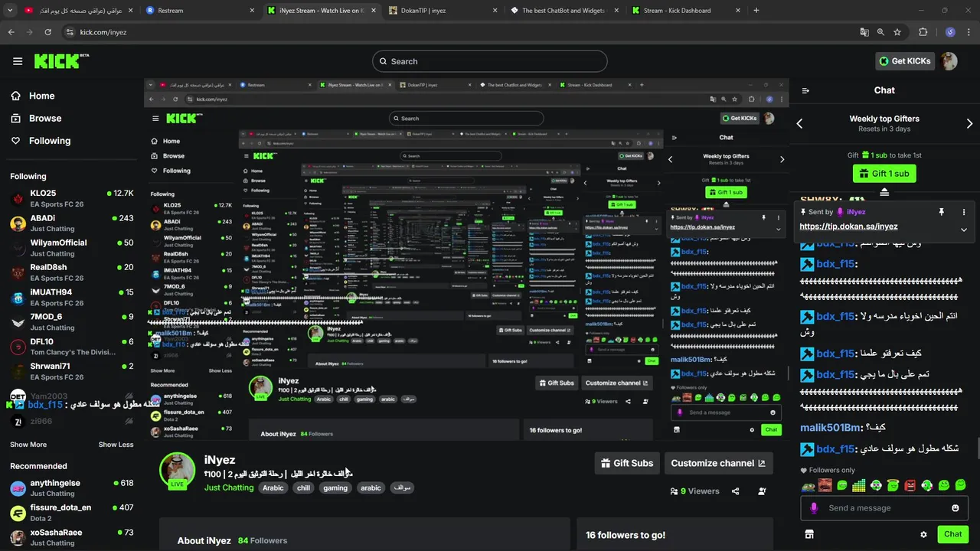Collapse the top gifters section
This screenshot has height=551, width=980.
(x=884, y=191)
